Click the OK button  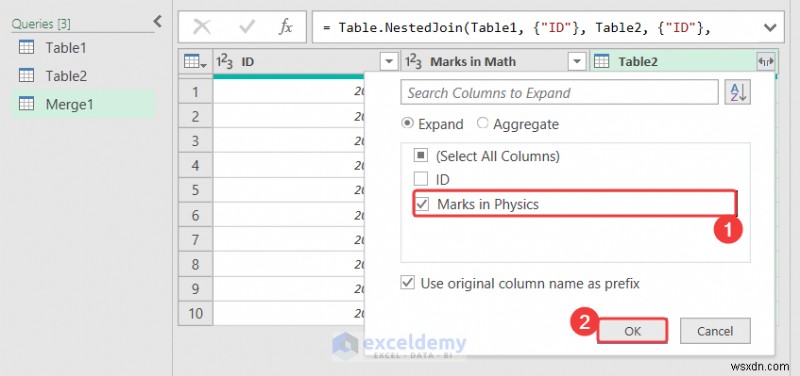click(632, 331)
